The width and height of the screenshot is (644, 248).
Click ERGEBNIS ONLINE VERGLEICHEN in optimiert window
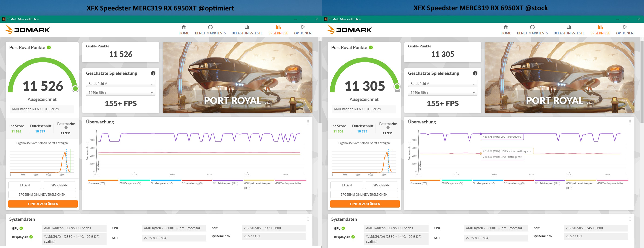pos(42,195)
